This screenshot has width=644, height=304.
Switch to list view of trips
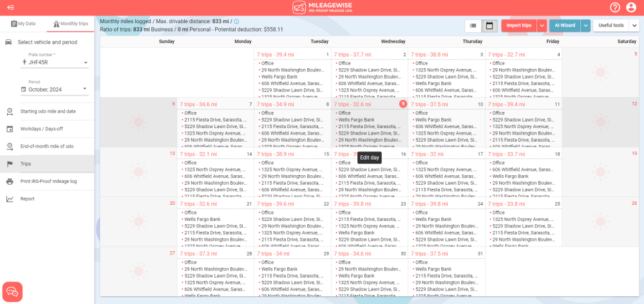473,25
